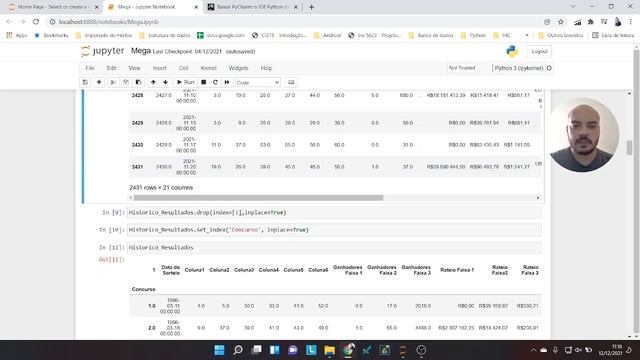This screenshot has width=640, height=360.
Task: Reload the current page
Action: pos(36,22)
